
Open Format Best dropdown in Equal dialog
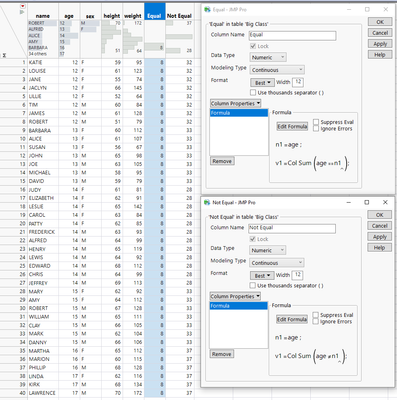[262, 82]
